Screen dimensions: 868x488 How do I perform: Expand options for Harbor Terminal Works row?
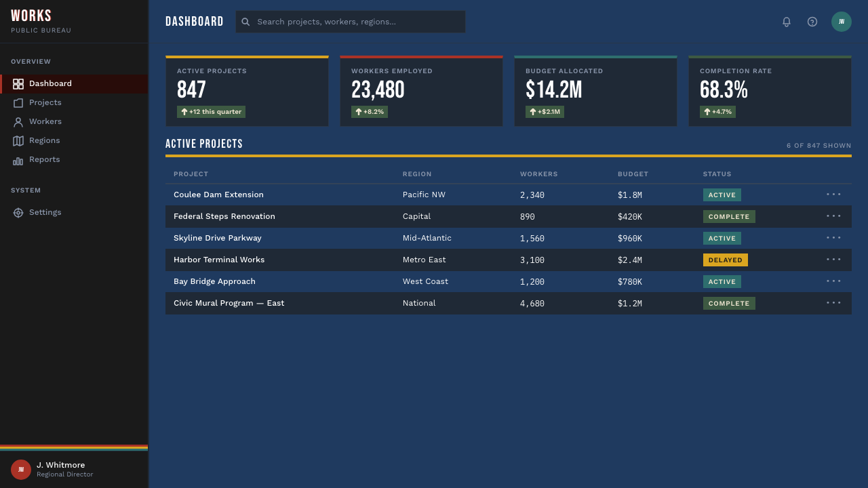coord(833,260)
